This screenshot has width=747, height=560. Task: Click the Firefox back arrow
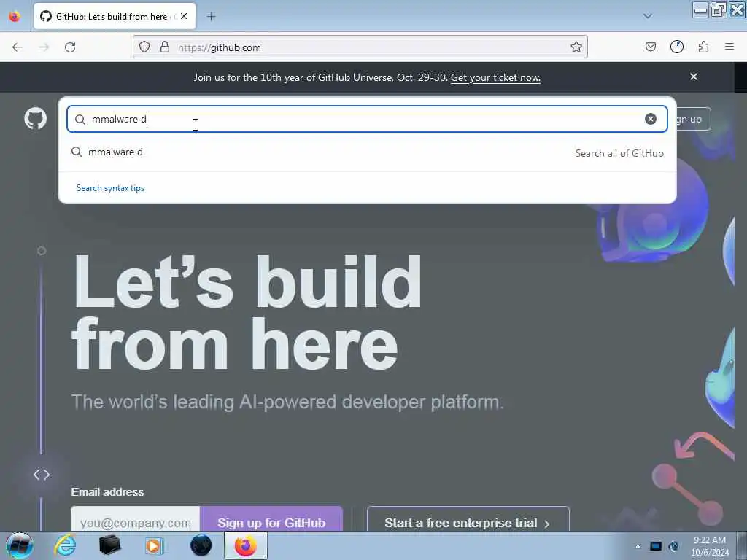(x=18, y=47)
